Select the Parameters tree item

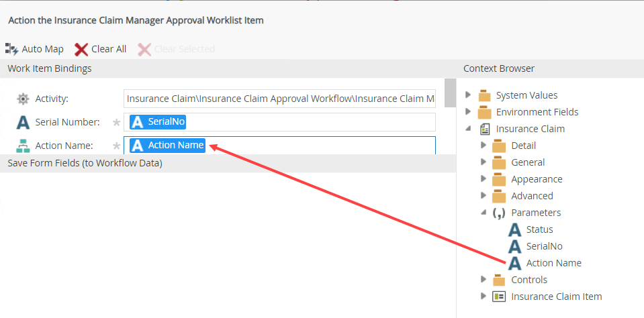pos(536,213)
